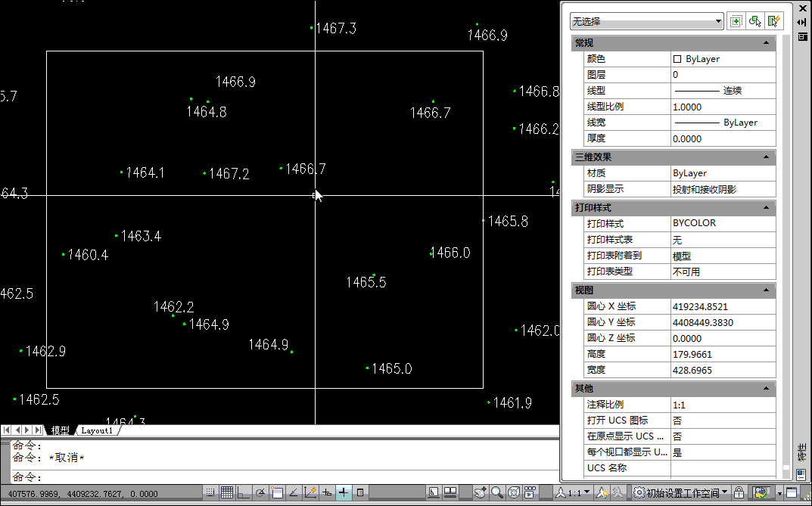Open the Quick Select dialog in Properties palette
The width and height of the screenshot is (812, 506).
click(x=773, y=20)
